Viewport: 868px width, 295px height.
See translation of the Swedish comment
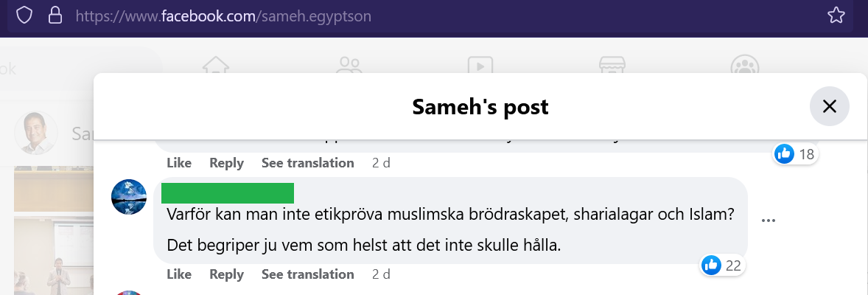pos(307,274)
